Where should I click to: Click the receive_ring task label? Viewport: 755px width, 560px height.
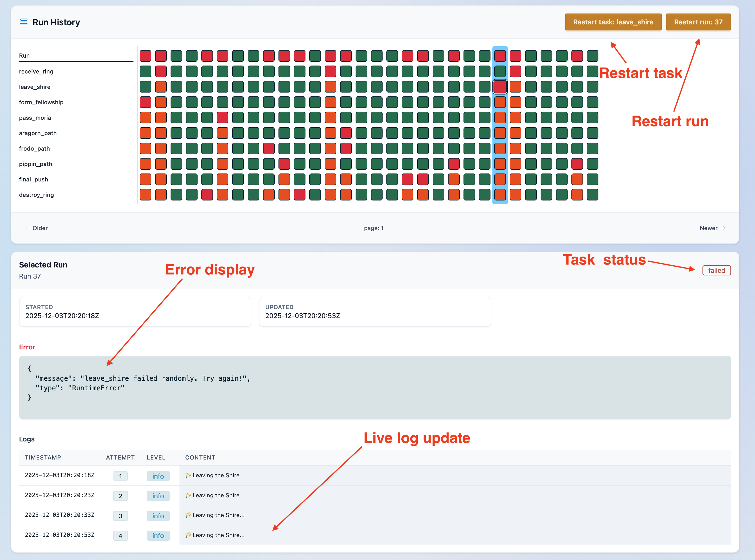36,72
